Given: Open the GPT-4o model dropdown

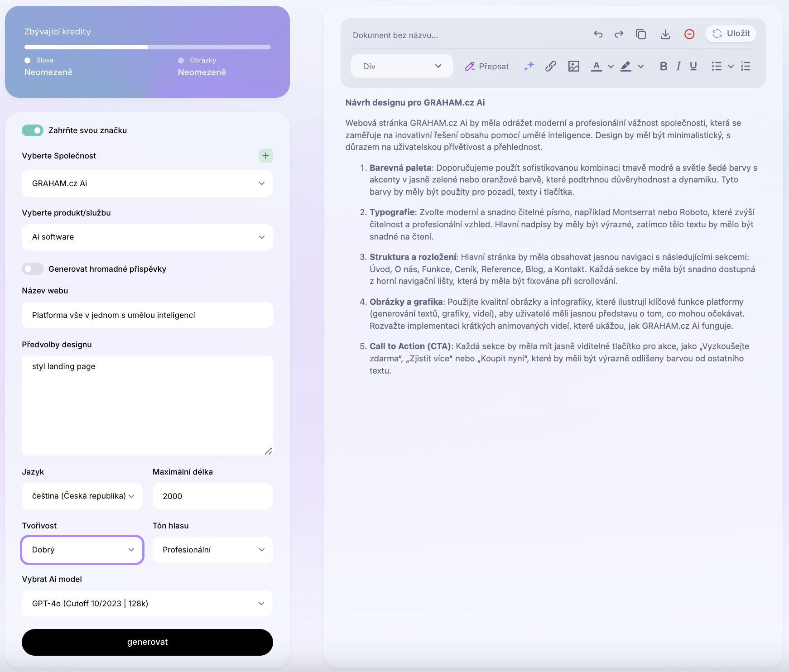Looking at the screenshot, I should (147, 604).
